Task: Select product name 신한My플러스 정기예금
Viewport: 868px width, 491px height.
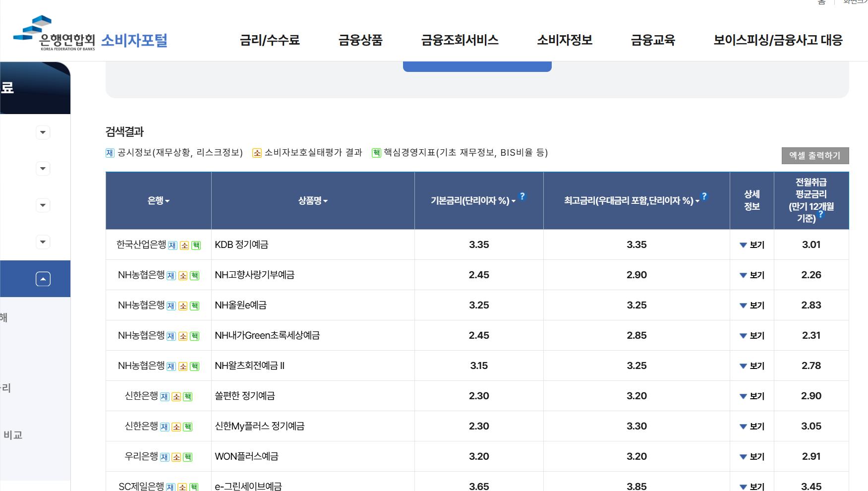Action: click(x=260, y=426)
